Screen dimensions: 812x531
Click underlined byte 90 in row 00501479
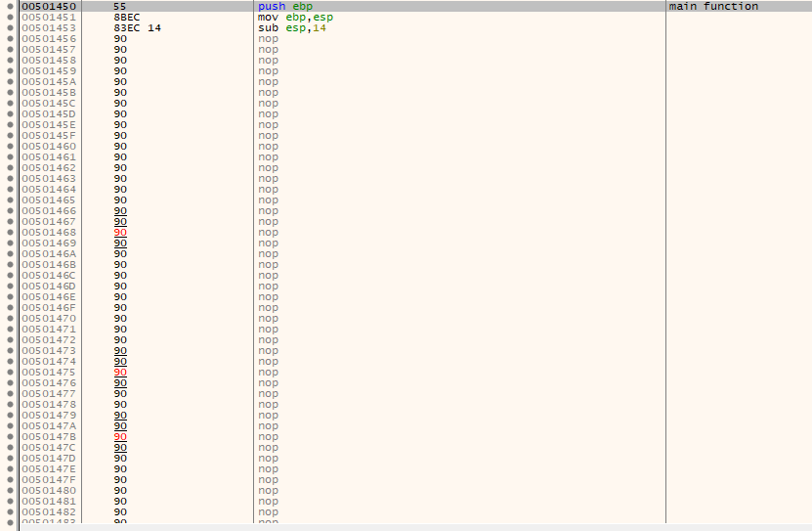(x=120, y=415)
